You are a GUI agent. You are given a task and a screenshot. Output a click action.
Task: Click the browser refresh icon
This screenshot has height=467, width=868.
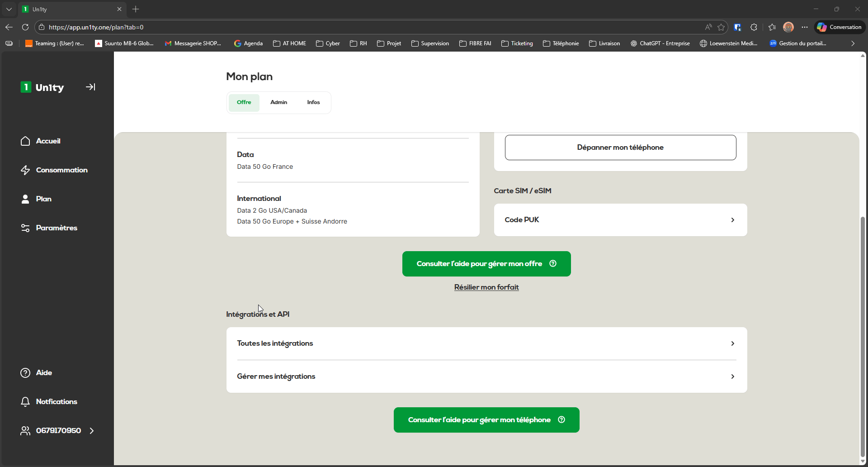(x=25, y=27)
